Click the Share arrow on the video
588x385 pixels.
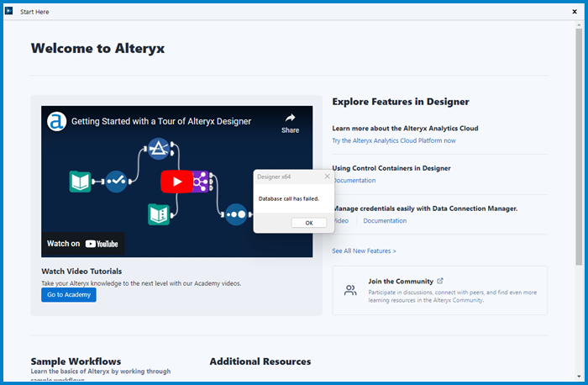click(290, 123)
